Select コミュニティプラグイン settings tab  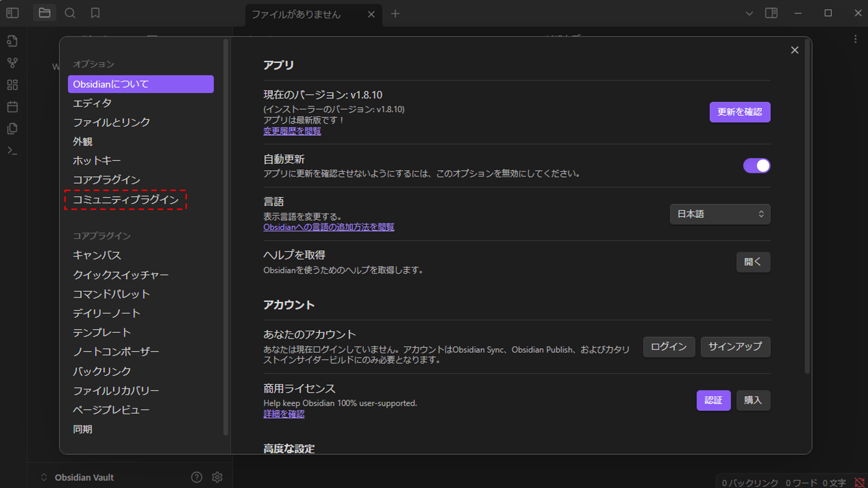point(141,200)
